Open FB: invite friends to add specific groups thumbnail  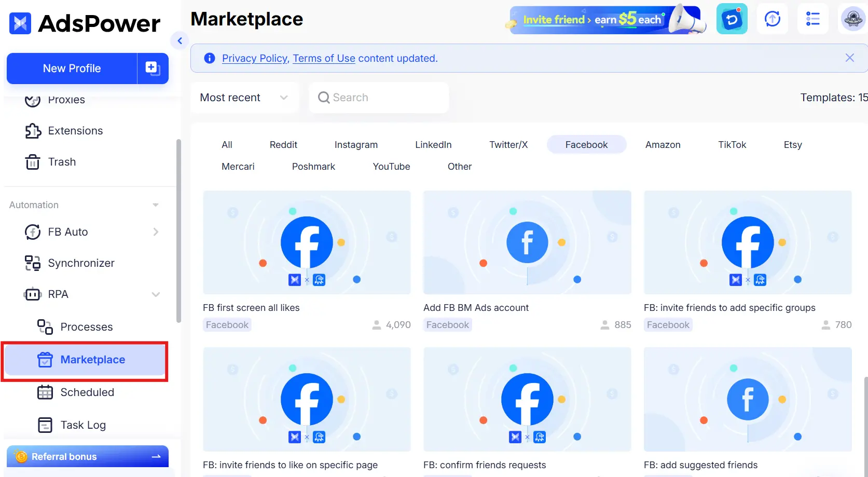click(x=748, y=242)
